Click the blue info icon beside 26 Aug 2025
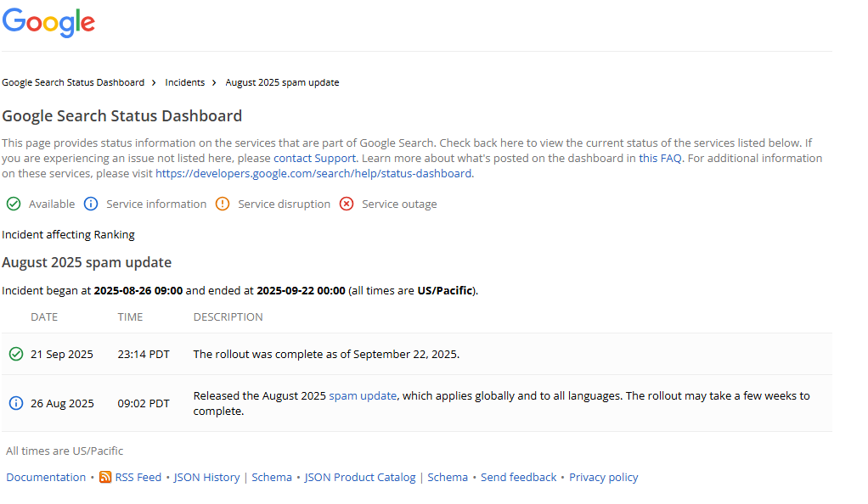Screen dimensions: 868x504 click(x=15, y=403)
